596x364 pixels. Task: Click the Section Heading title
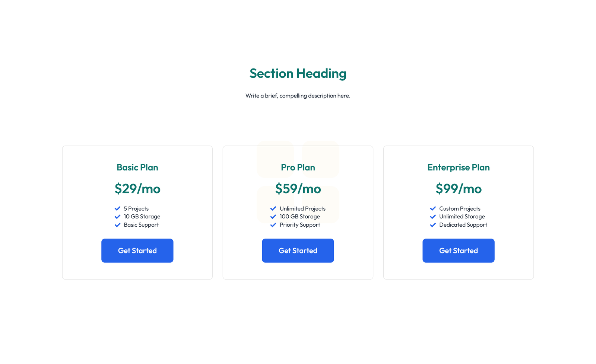(x=298, y=73)
